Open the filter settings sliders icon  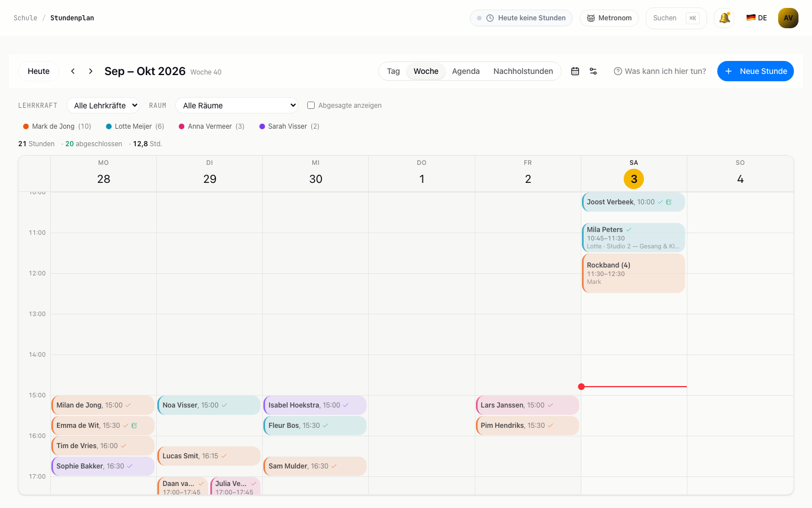593,71
